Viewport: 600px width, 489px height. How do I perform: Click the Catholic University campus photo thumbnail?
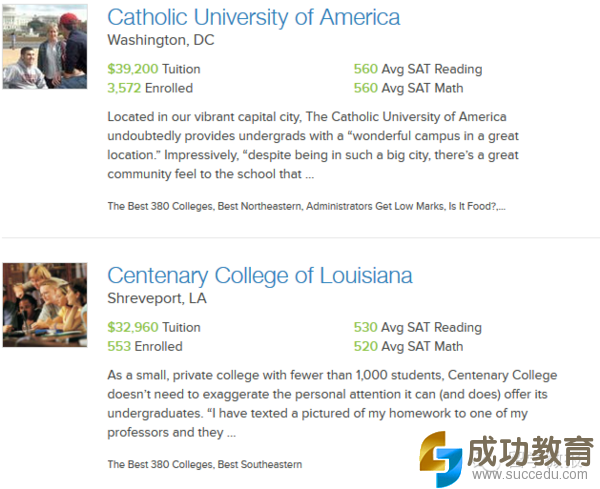(45, 47)
